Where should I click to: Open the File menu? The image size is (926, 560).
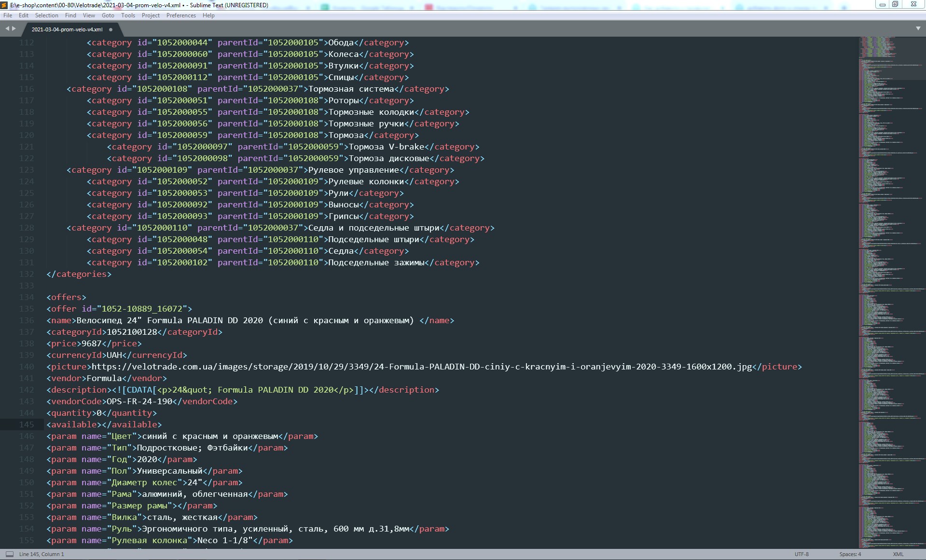point(8,15)
